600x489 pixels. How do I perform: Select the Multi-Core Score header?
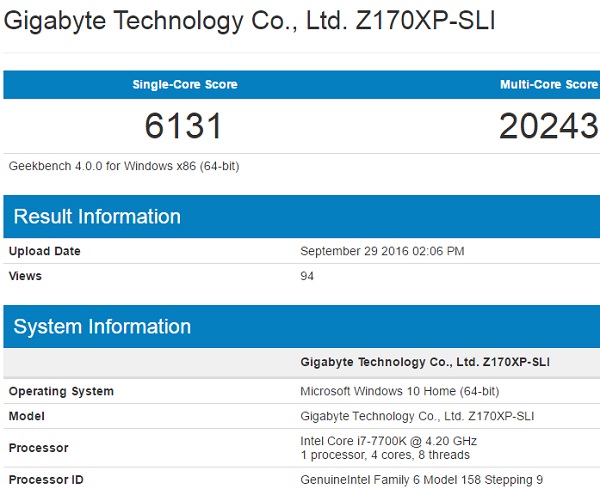tap(549, 84)
